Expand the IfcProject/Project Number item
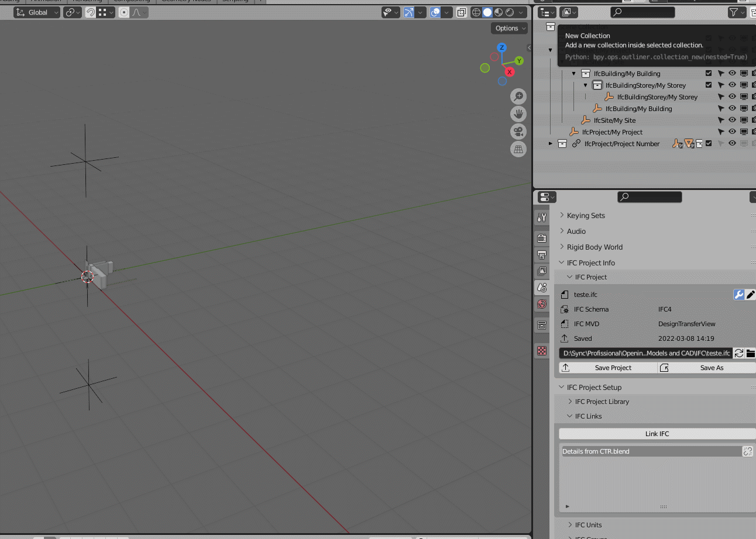The width and height of the screenshot is (756, 539). pos(551,143)
